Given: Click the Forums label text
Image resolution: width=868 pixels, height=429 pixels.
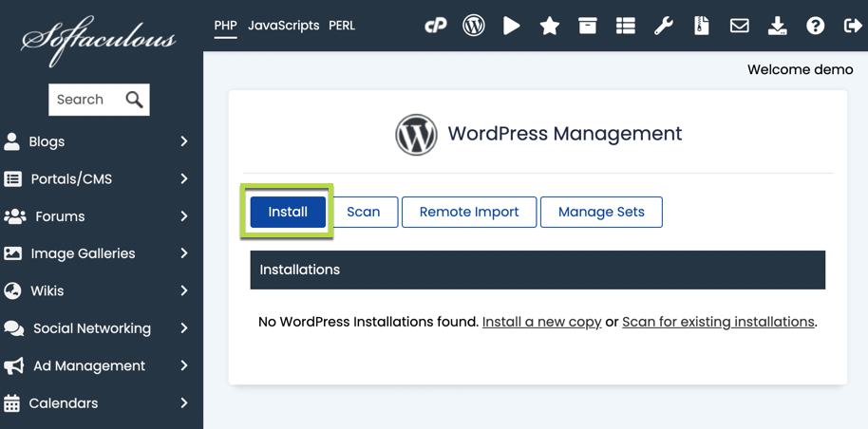Looking at the screenshot, I should click(x=60, y=216).
